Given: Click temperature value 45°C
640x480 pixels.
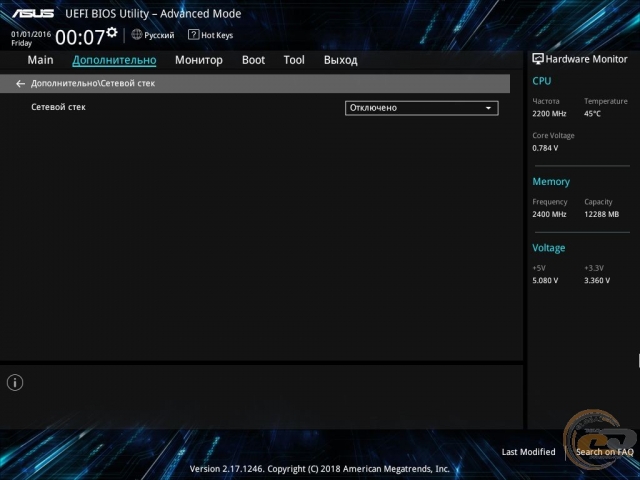Looking at the screenshot, I should coord(592,114).
